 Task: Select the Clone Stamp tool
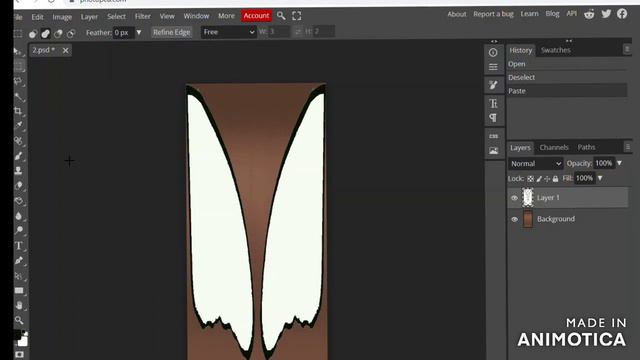(x=18, y=171)
